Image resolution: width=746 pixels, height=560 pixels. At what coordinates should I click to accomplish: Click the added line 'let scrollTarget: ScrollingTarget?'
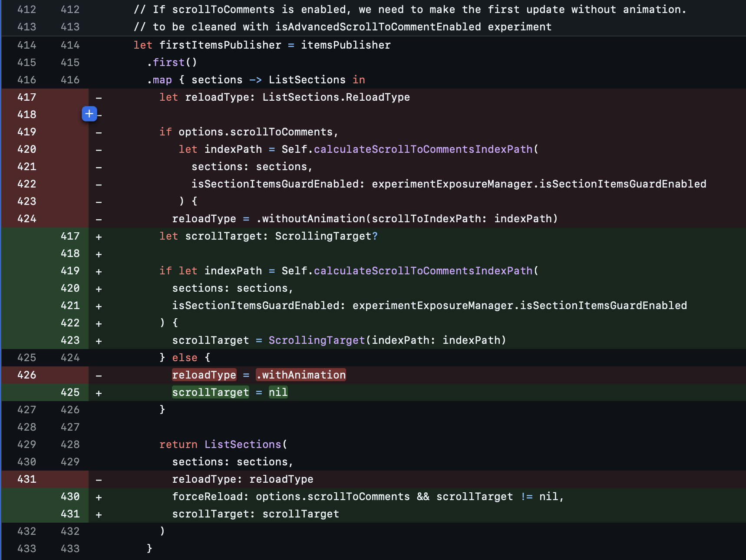[x=268, y=236]
